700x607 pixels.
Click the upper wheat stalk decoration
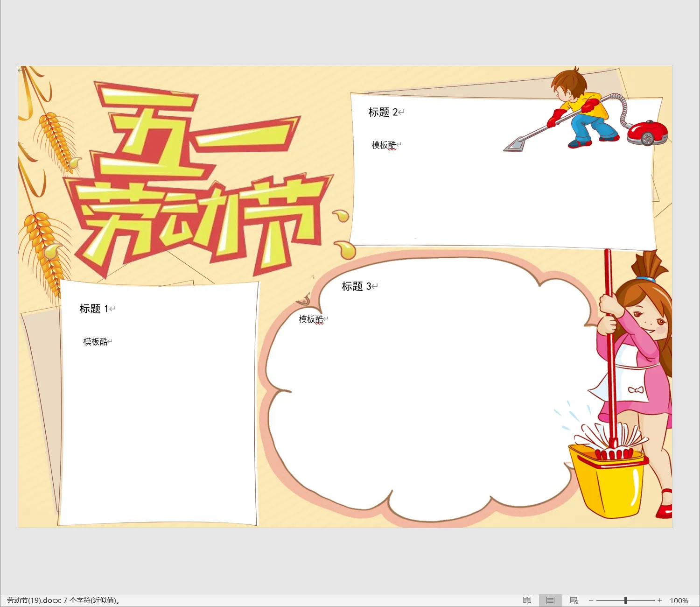click(x=57, y=135)
